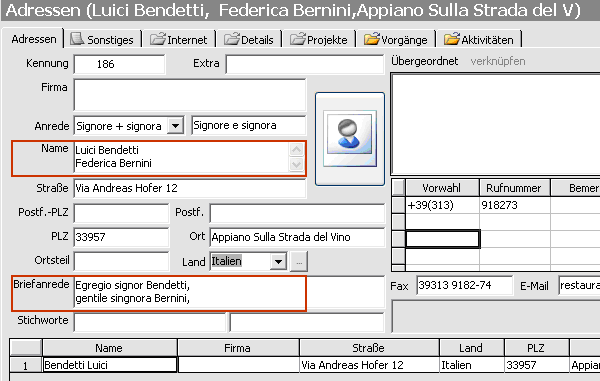The width and height of the screenshot is (600, 381).
Task: Click the Projekte tab folder icon
Action: 297,39
